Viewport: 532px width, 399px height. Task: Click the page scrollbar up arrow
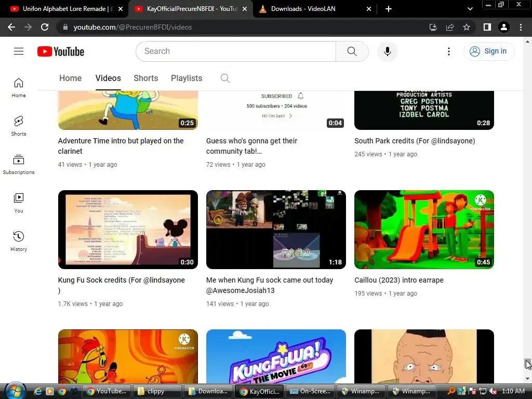(x=527, y=42)
